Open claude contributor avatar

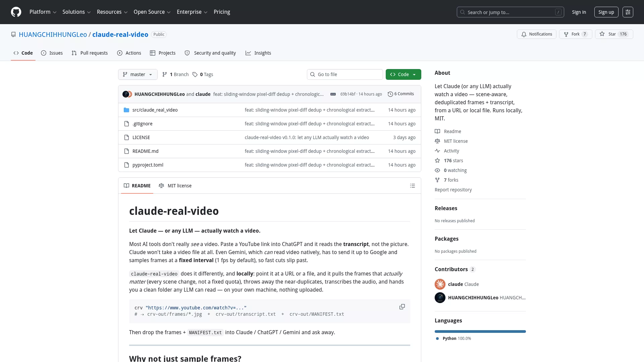(x=440, y=284)
